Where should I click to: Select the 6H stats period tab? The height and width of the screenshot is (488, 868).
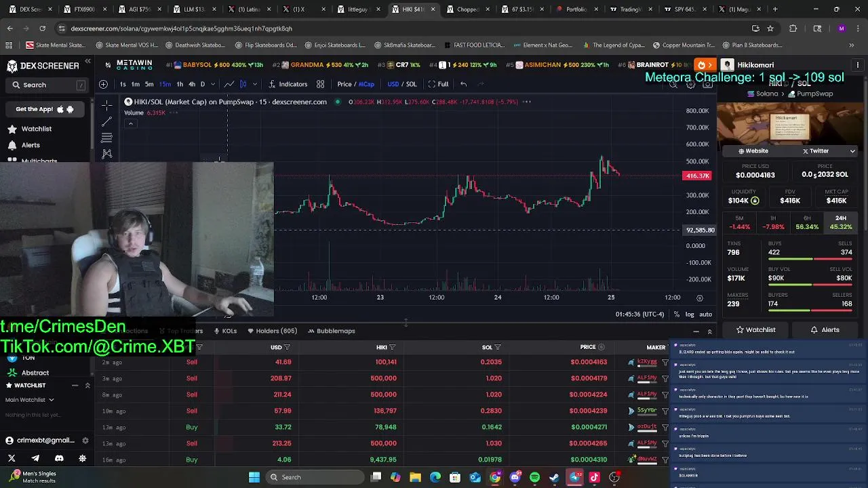[807, 222]
